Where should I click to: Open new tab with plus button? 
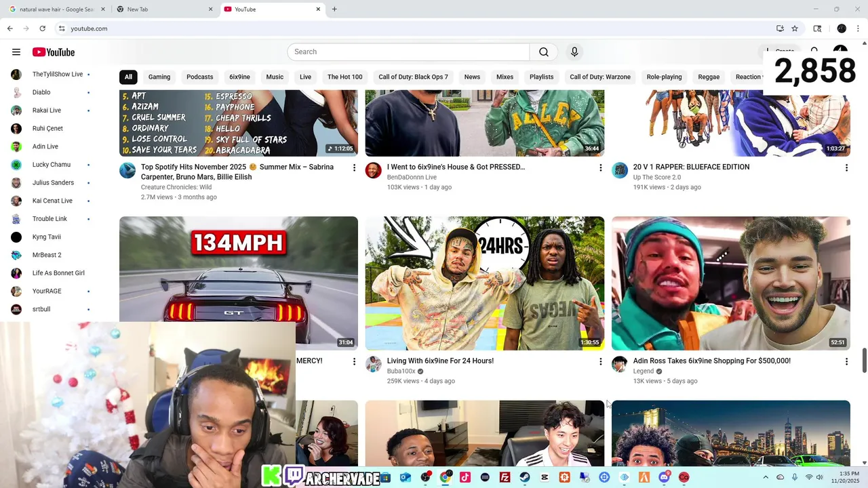pyautogui.click(x=334, y=9)
